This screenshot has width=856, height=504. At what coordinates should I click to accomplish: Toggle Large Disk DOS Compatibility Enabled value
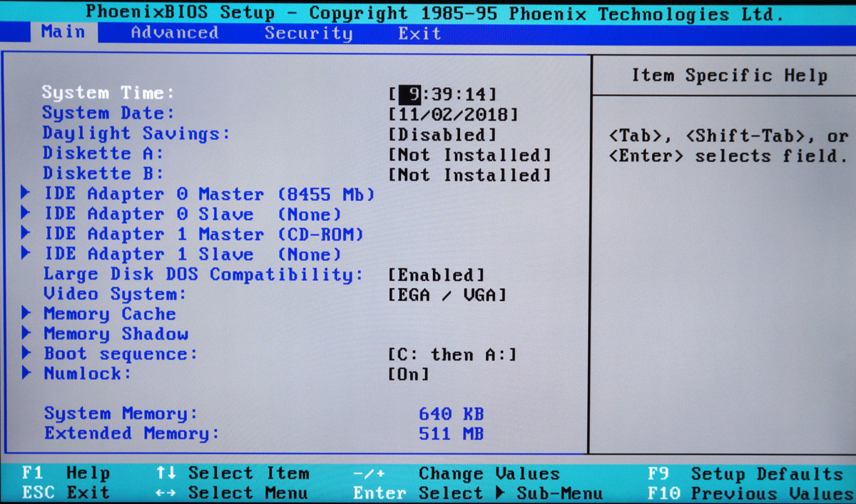point(437,275)
